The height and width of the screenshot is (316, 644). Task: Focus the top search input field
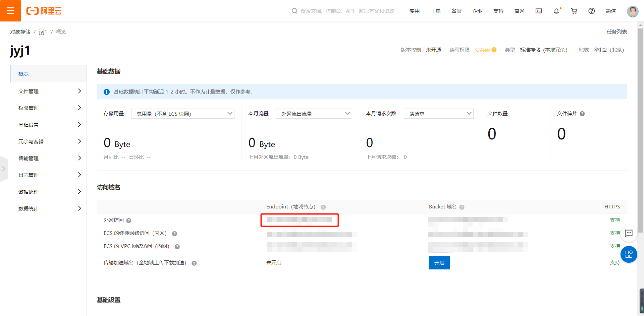(x=343, y=11)
